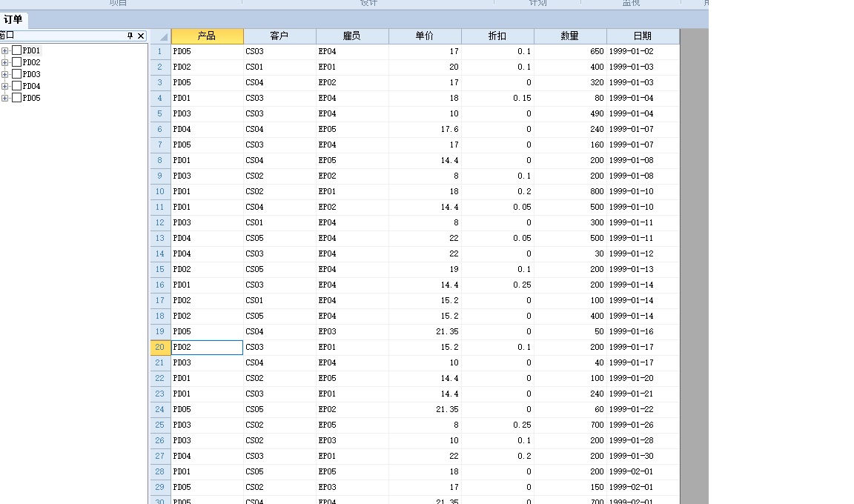The image size is (854, 504).
Task: Click the active PD02 cell in row 20
Action: [x=207, y=348]
